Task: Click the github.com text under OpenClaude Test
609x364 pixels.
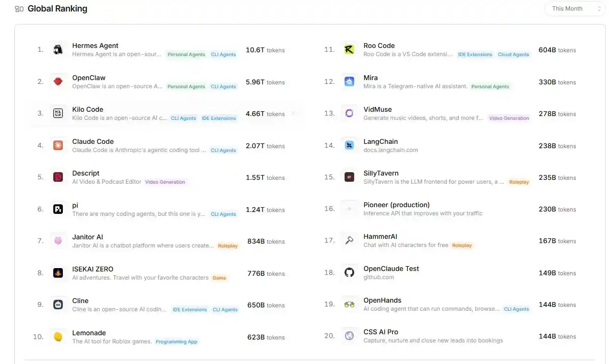Action: [x=379, y=277]
